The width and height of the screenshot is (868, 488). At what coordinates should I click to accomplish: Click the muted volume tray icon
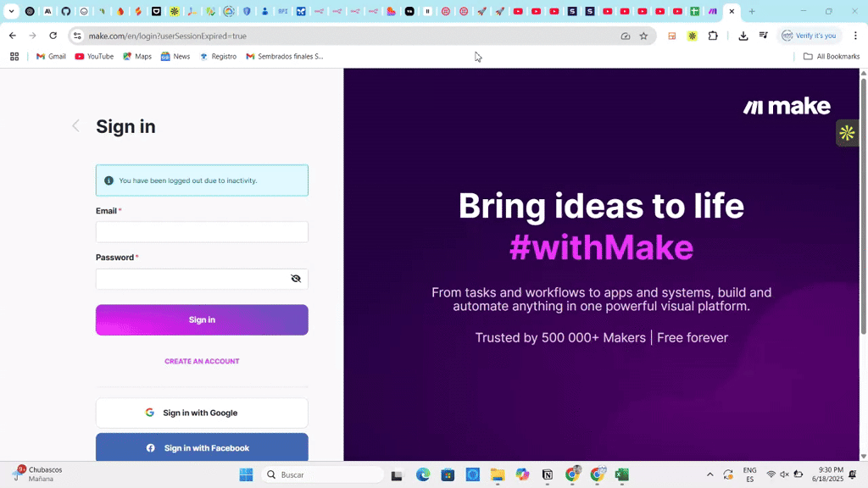pyautogui.click(x=784, y=474)
